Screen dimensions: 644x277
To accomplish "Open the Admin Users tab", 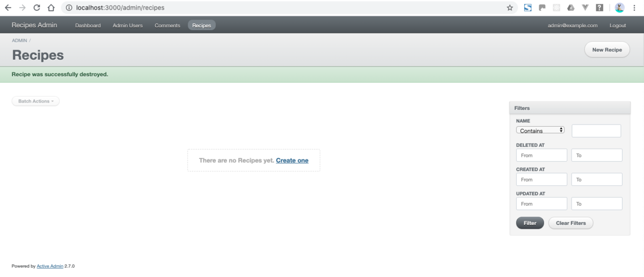I will [x=128, y=25].
